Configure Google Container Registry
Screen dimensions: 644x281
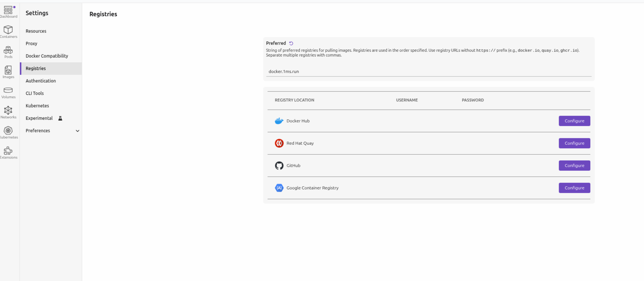(574, 188)
